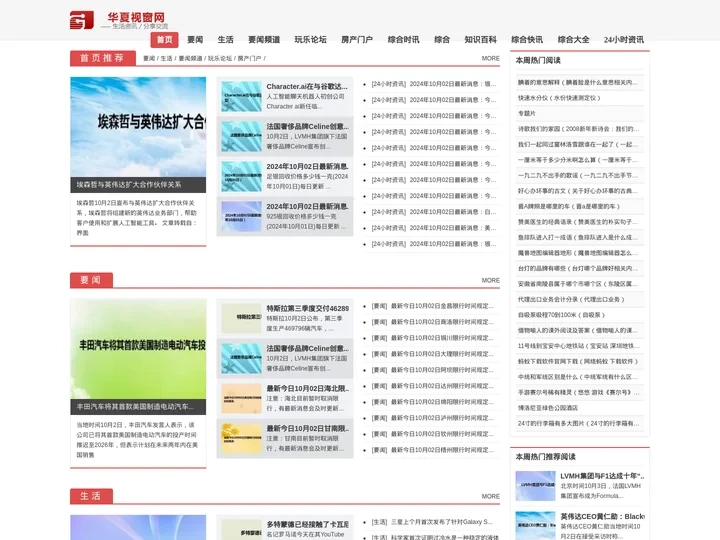Open the 生活 navigation menu item
Viewport: 720px width, 540px height.
[225, 39]
